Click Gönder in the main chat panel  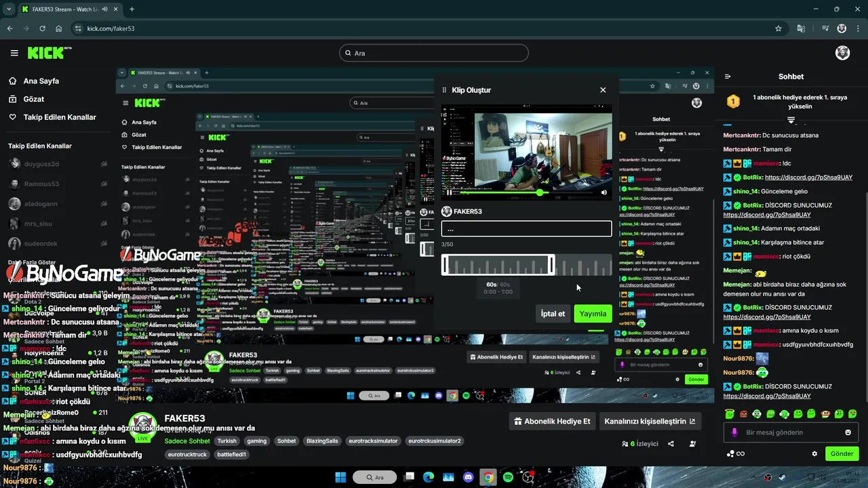point(842,453)
